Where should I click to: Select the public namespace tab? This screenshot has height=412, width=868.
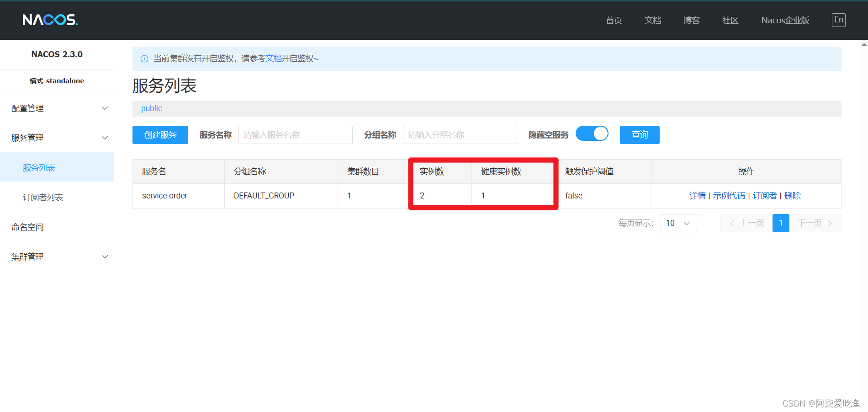pyautogui.click(x=152, y=108)
